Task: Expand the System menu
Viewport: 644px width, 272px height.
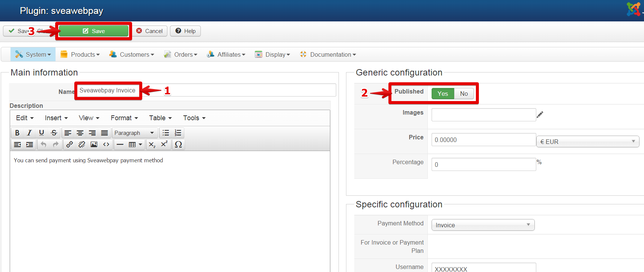Action: pos(33,54)
